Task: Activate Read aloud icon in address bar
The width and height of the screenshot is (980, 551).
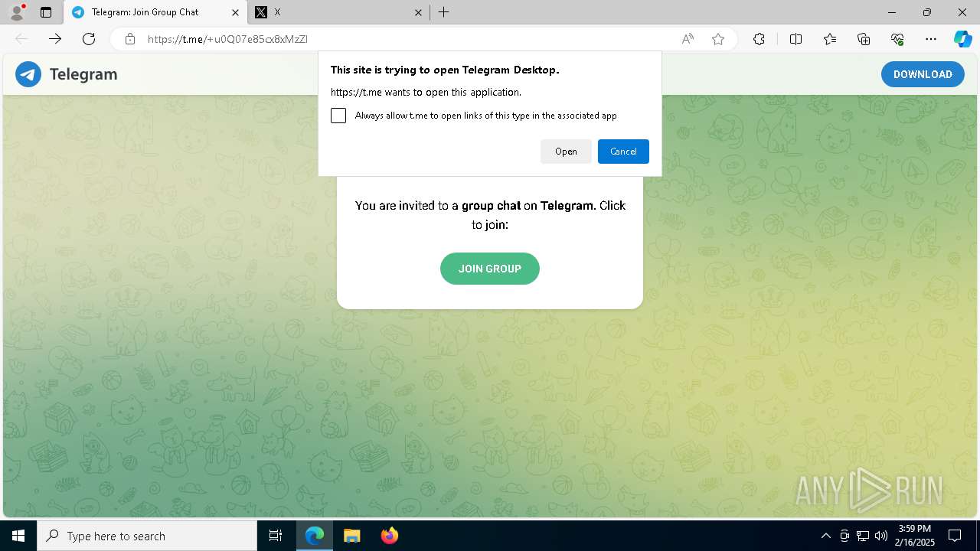Action: click(x=688, y=39)
